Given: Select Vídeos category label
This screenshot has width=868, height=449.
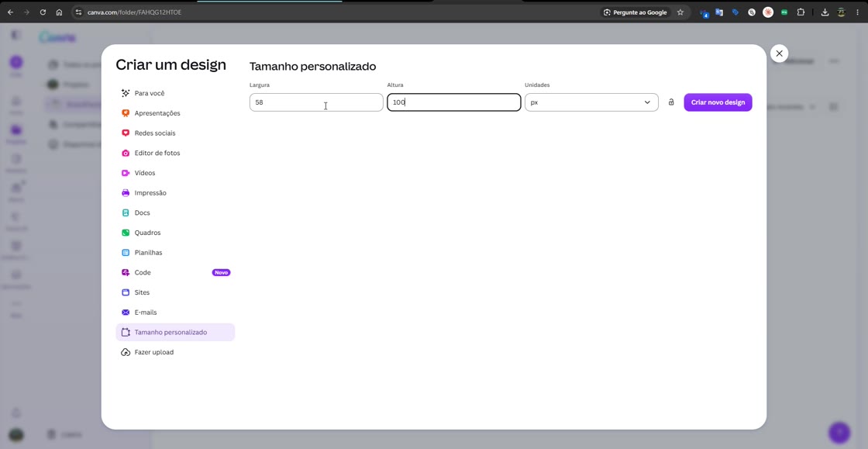Looking at the screenshot, I should point(145,173).
